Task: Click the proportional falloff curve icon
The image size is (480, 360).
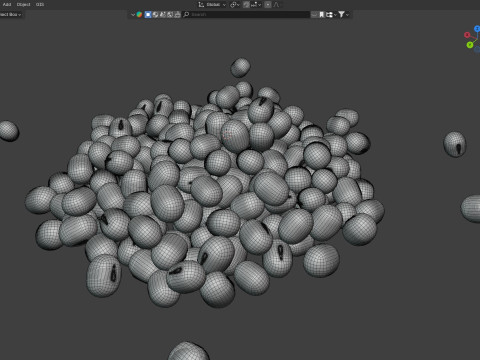Action: pyautogui.click(x=276, y=5)
